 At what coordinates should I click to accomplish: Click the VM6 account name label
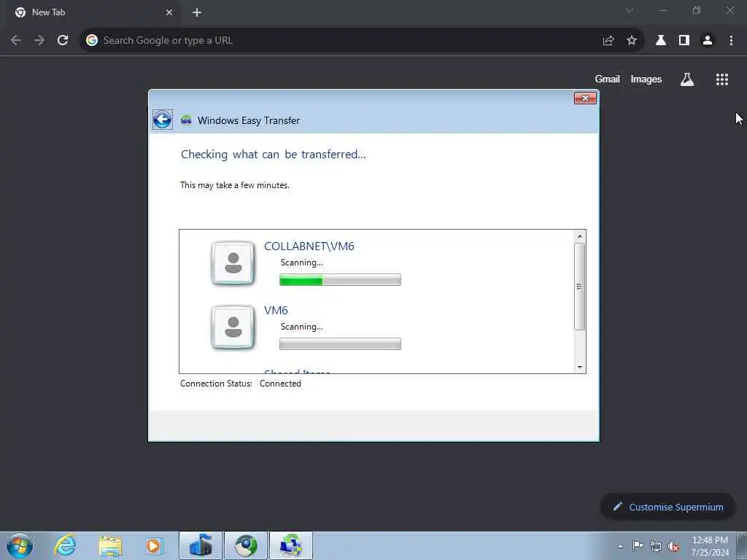276,311
